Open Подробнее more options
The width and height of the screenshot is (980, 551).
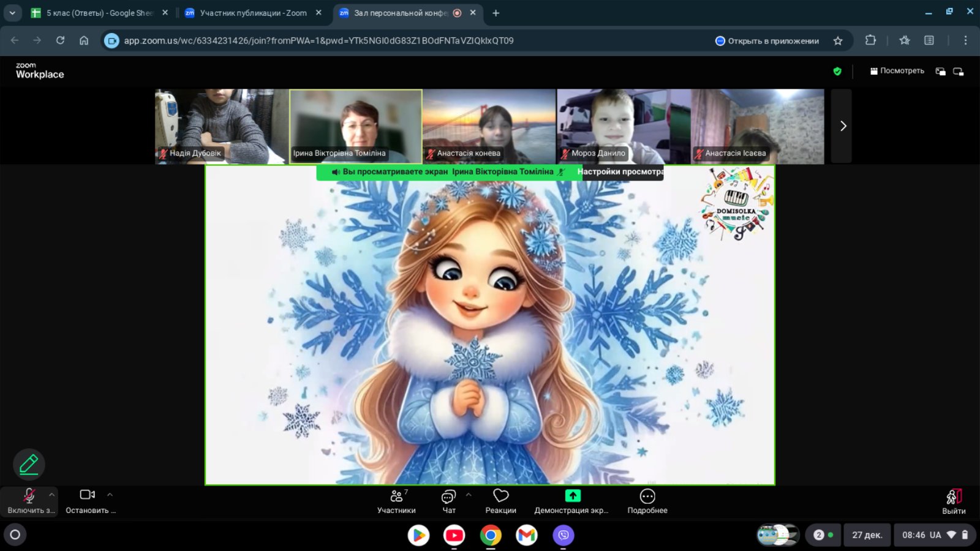pyautogui.click(x=647, y=501)
